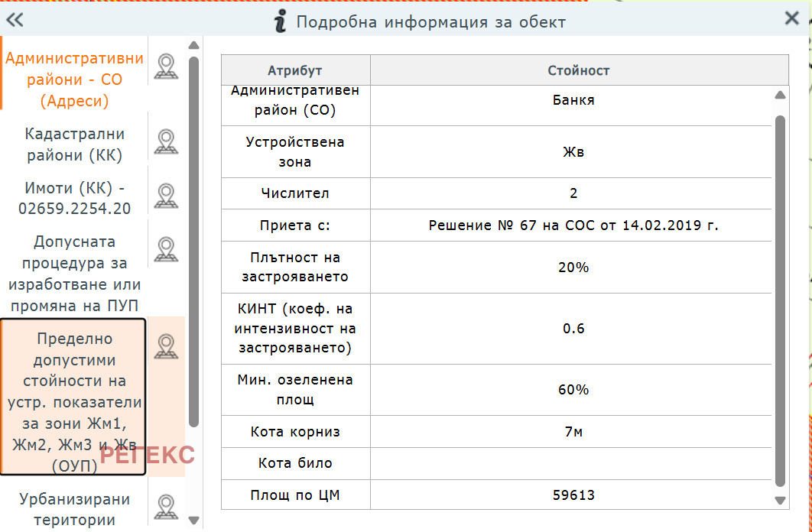812x532 pixels.
Task: Click the Приета с: attribute label
Action: pos(295,225)
